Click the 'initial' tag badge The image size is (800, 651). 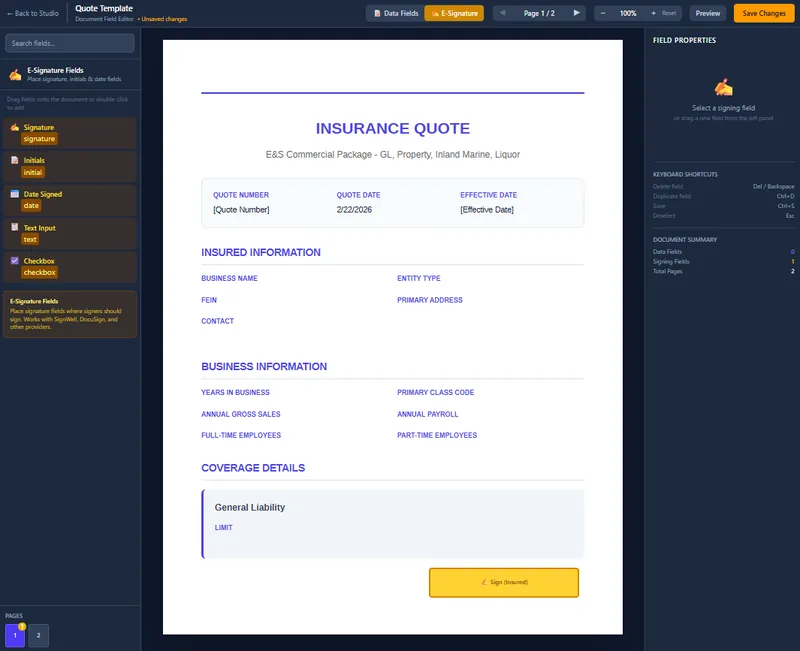pos(33,172)
